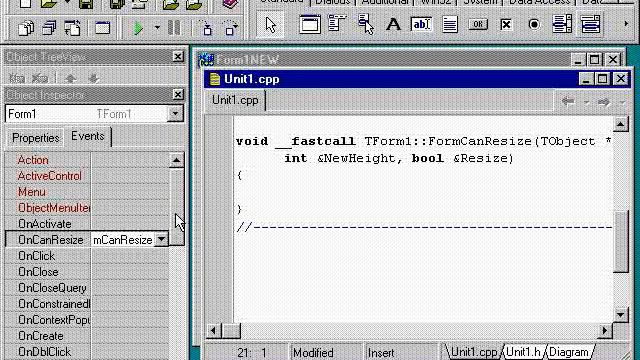Switch to the Unit1.cpp bottom tab

coord(473,352)
